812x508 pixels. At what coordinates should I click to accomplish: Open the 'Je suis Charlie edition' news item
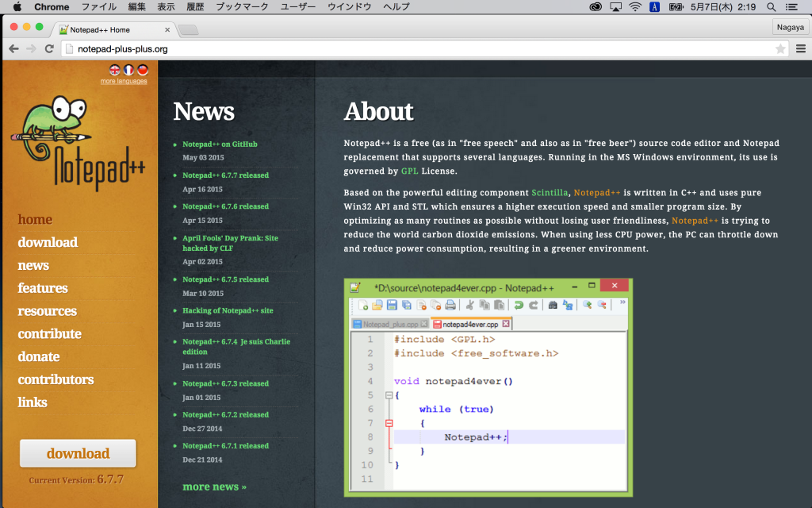click(x=236, y=347)
